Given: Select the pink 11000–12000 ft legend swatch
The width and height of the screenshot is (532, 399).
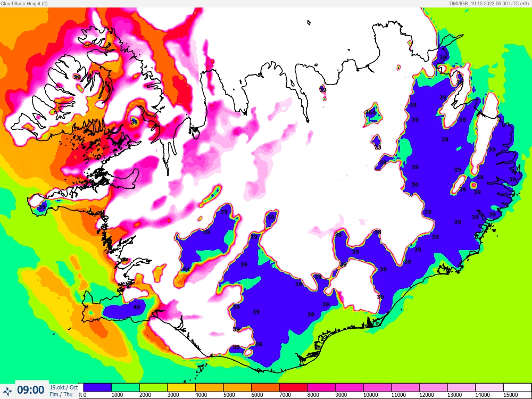Looking at the screenshot, I should coord(405,387).
